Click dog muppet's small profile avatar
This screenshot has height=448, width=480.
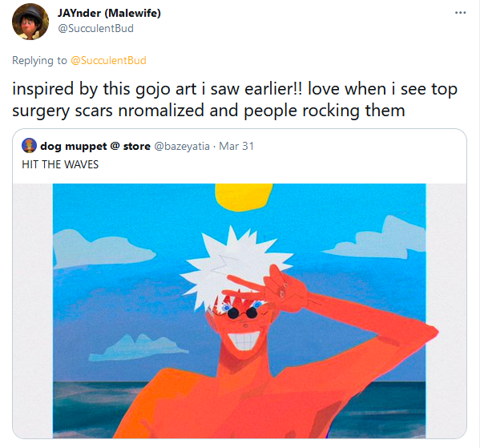tap(29, 145)
